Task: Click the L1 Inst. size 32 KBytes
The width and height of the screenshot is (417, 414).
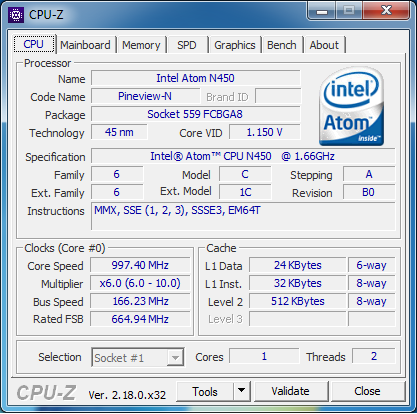Action: point(298,283)
